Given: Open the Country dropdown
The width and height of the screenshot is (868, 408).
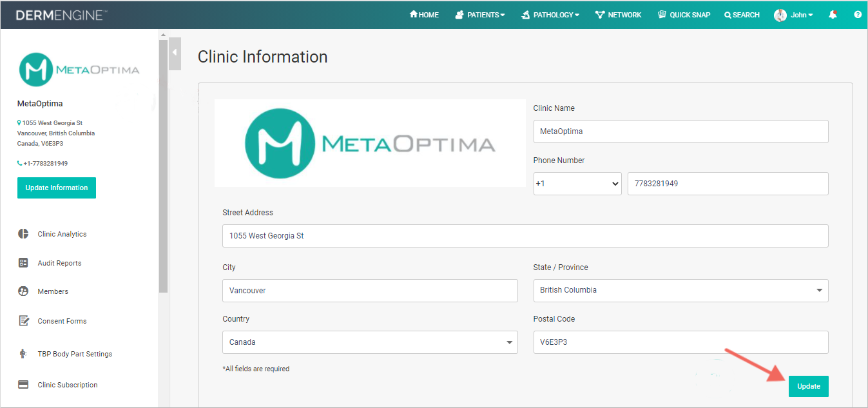Looking at the screenshot, I should (370, 342).
